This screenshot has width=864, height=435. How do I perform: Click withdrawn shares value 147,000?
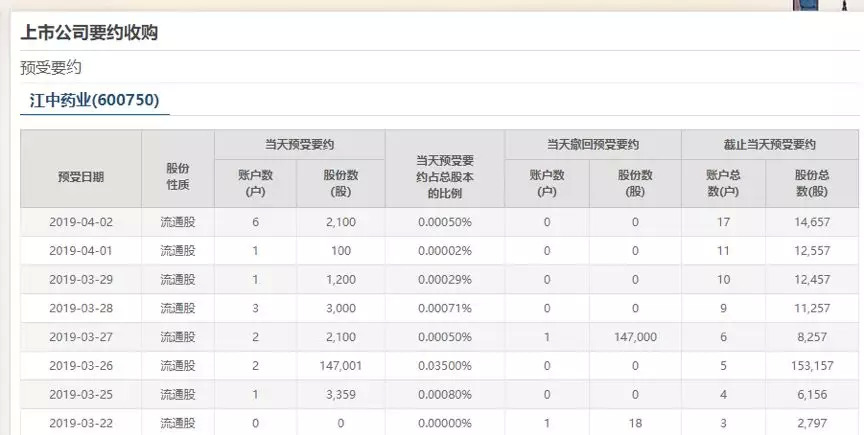(635, 337)
